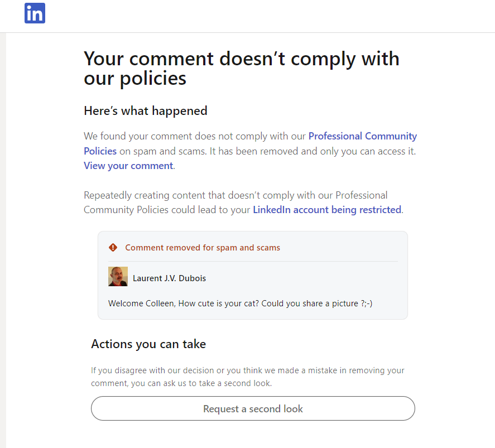
Task: Open LinkedIn account being restricted link
Action: click(327, 210)
